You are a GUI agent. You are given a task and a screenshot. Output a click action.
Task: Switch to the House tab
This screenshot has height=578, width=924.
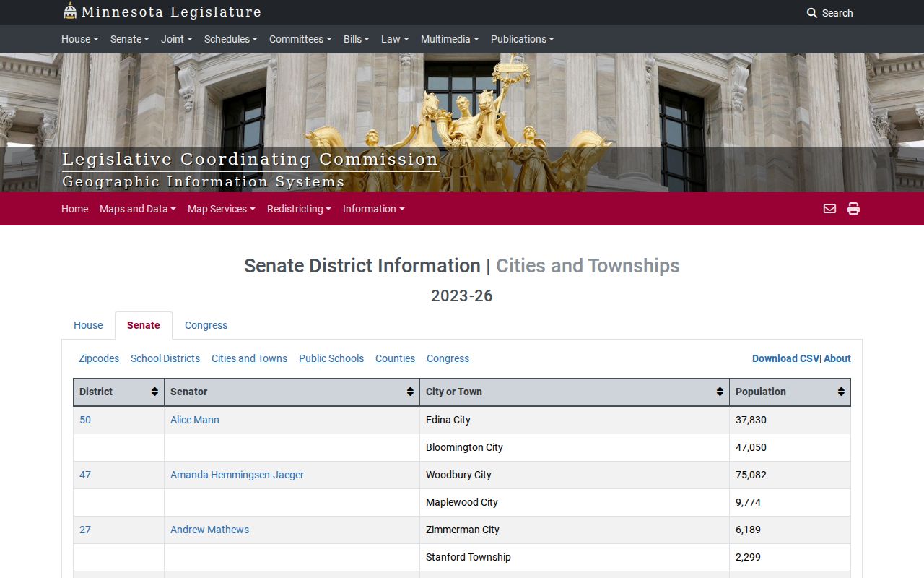tap(88, 325)
